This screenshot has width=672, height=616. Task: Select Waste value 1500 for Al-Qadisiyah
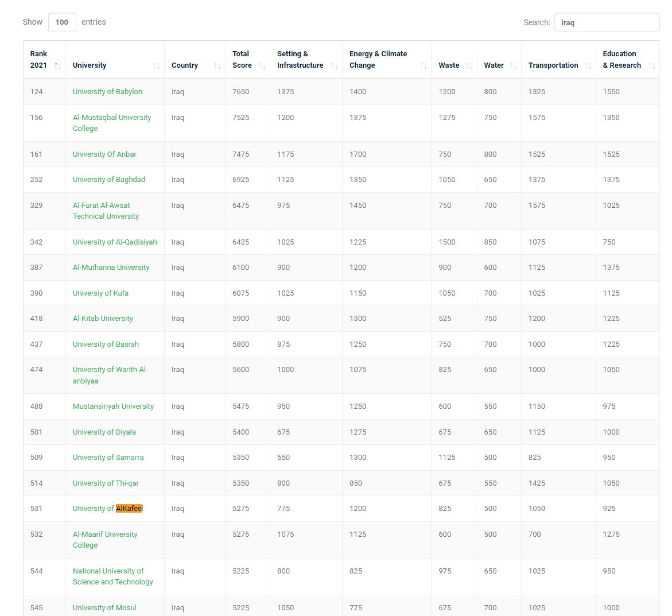(x=447, y=242)
